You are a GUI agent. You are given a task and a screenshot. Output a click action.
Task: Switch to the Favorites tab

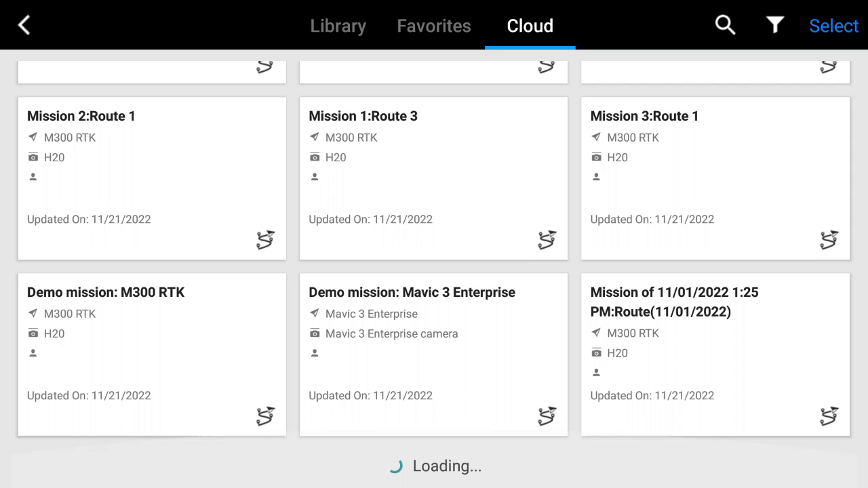click(434, 26)
